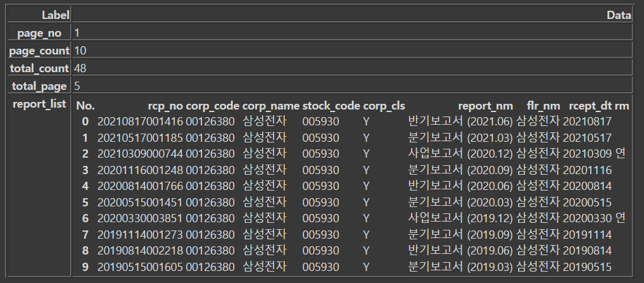Select rcp_no 20210817001416
This screenshot has height=283, width=644.
pos(140,122)
